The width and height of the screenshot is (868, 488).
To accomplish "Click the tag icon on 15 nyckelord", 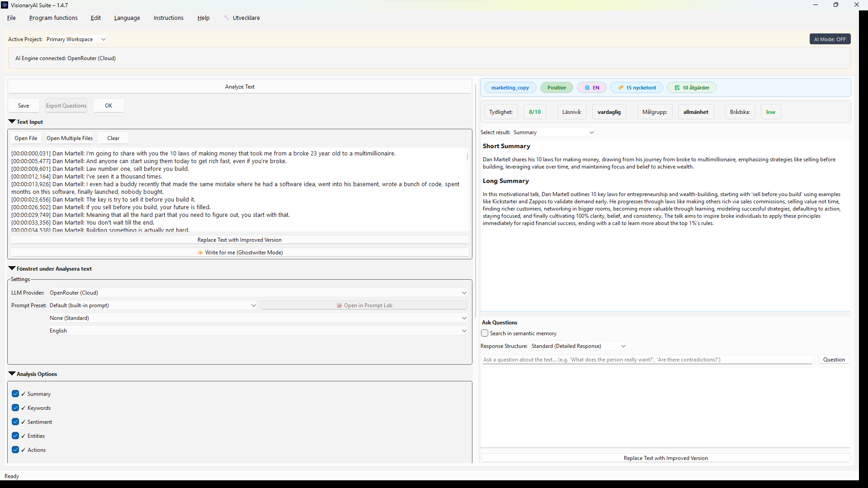I will click(621, 88).
